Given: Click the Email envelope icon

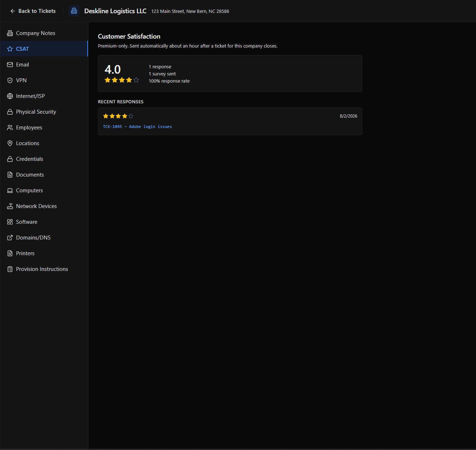Looking at the screenshot, I should point(10,65).
